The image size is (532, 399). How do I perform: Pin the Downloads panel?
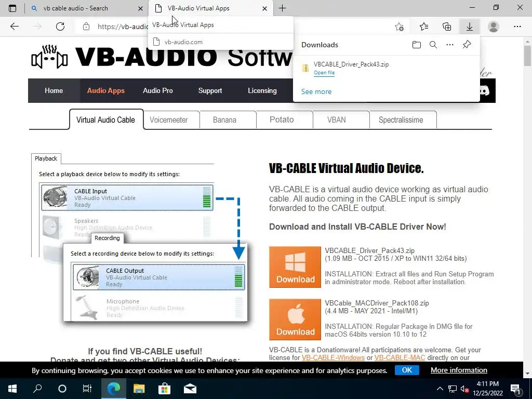[x=467, y=45]
